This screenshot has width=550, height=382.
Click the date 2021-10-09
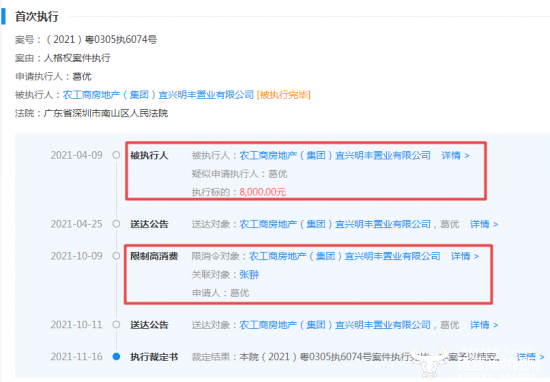click(76, 256)
